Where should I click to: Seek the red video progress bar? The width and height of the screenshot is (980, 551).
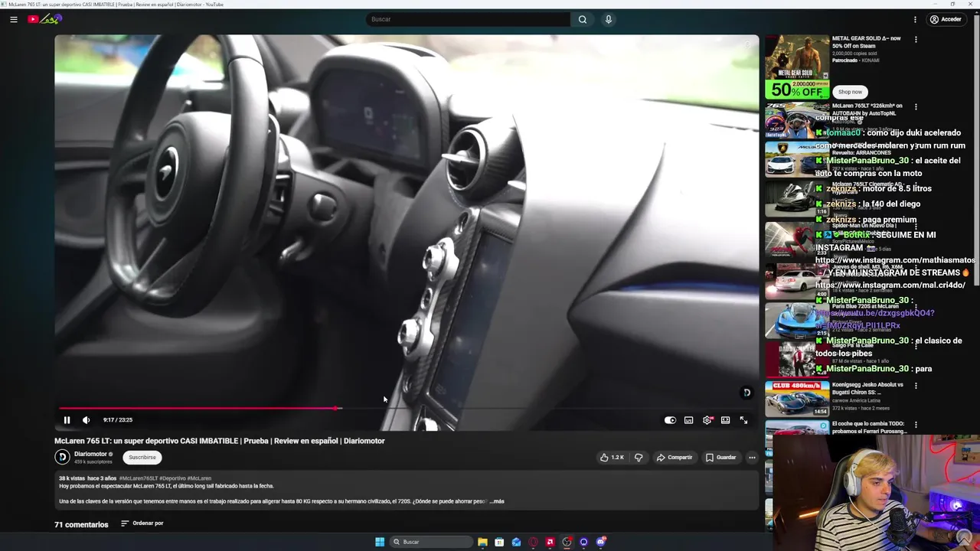[x=407, y=408]
